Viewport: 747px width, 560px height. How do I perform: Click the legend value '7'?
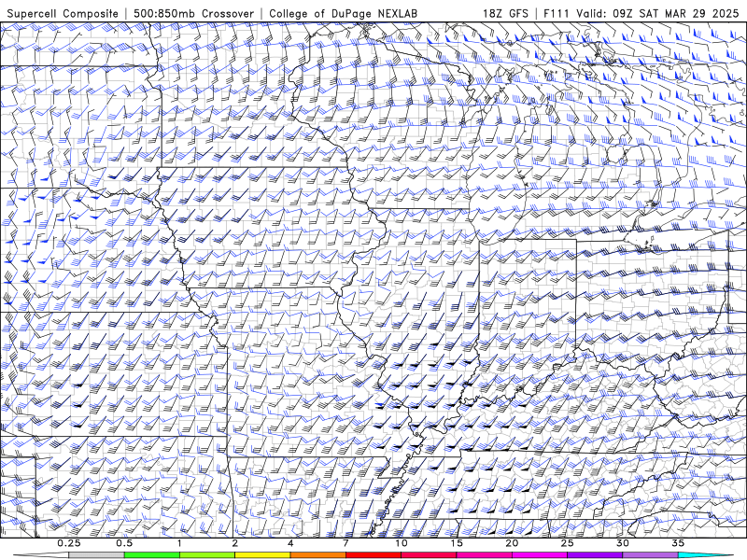click(345, 543)
